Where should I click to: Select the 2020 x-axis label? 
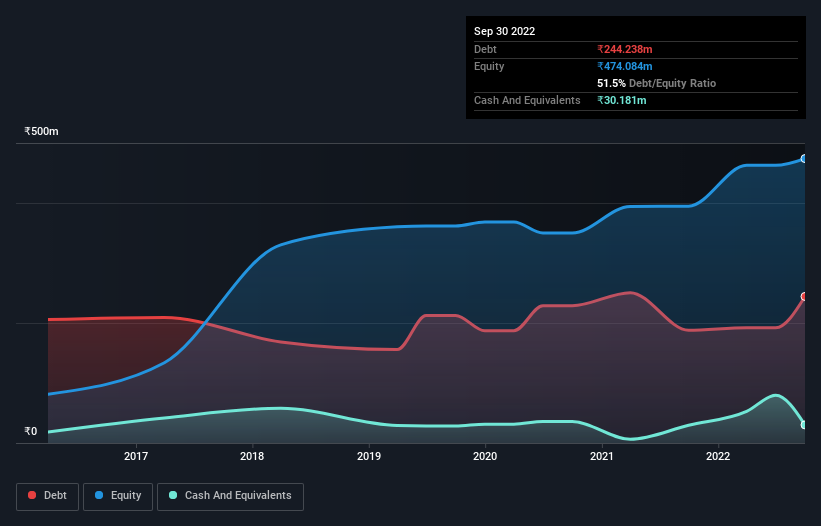pos(485,456)
